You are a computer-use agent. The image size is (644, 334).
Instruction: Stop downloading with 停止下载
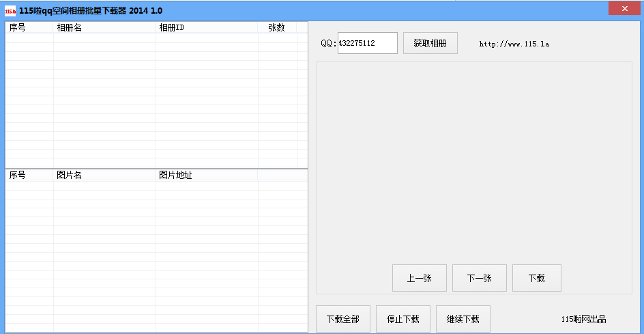coord(403,319)
